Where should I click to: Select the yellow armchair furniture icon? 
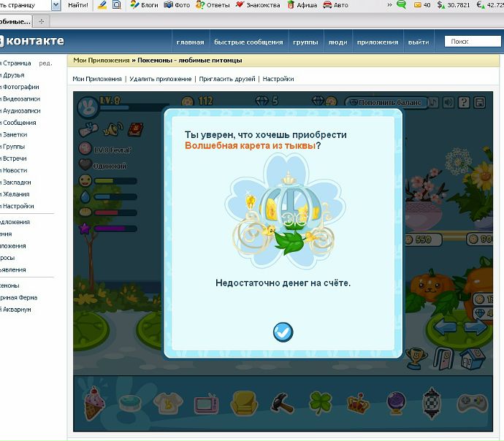pos(243,402)
